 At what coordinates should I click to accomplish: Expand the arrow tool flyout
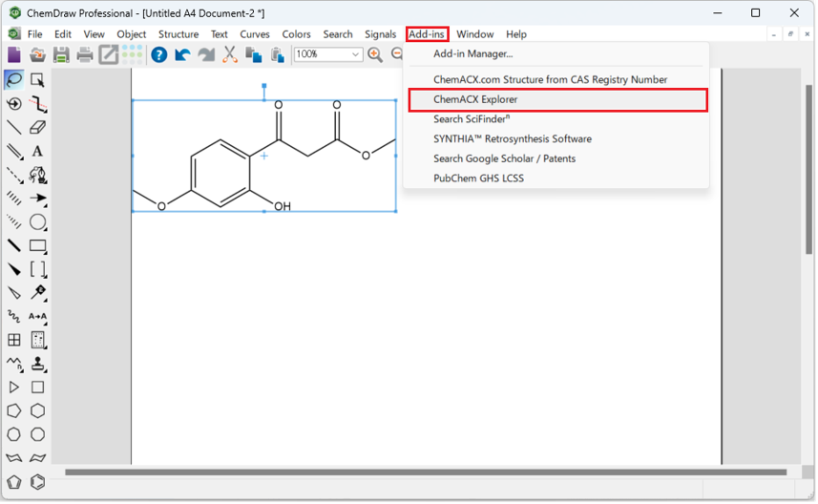click(x=37, y=199)
